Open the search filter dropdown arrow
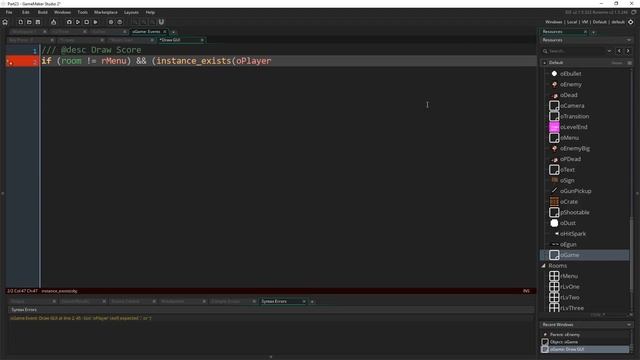The image size is (640, 360). coord(609,51)
